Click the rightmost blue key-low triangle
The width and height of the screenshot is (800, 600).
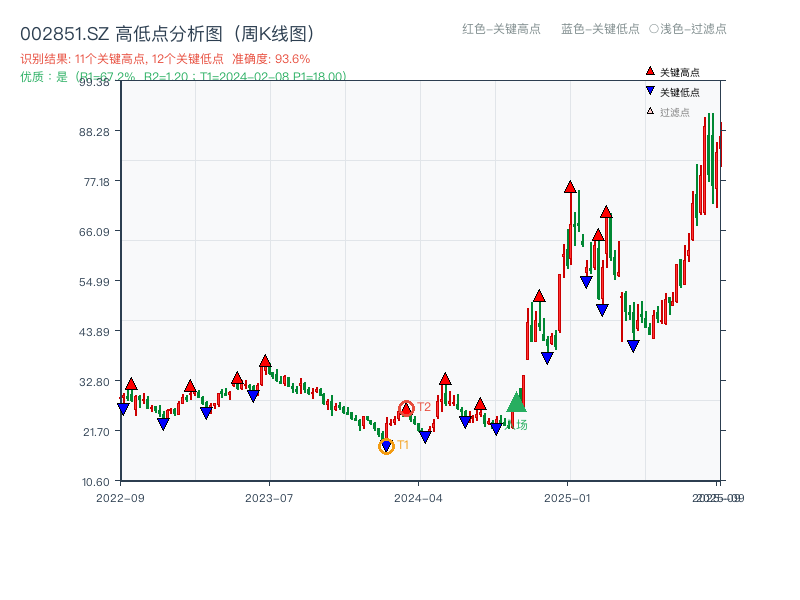[633, 346]
